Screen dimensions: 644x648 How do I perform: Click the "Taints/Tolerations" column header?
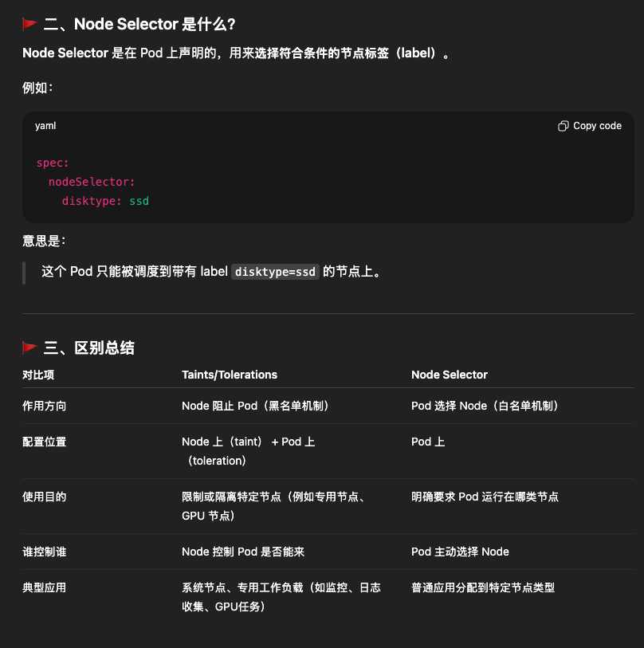tap(230, 375)
